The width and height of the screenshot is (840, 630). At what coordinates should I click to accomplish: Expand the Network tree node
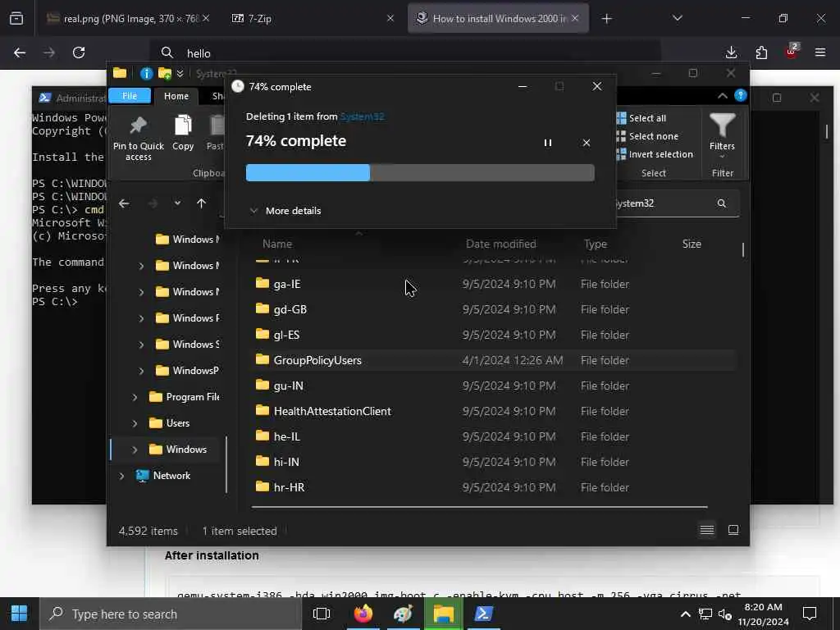pos(121,476)
